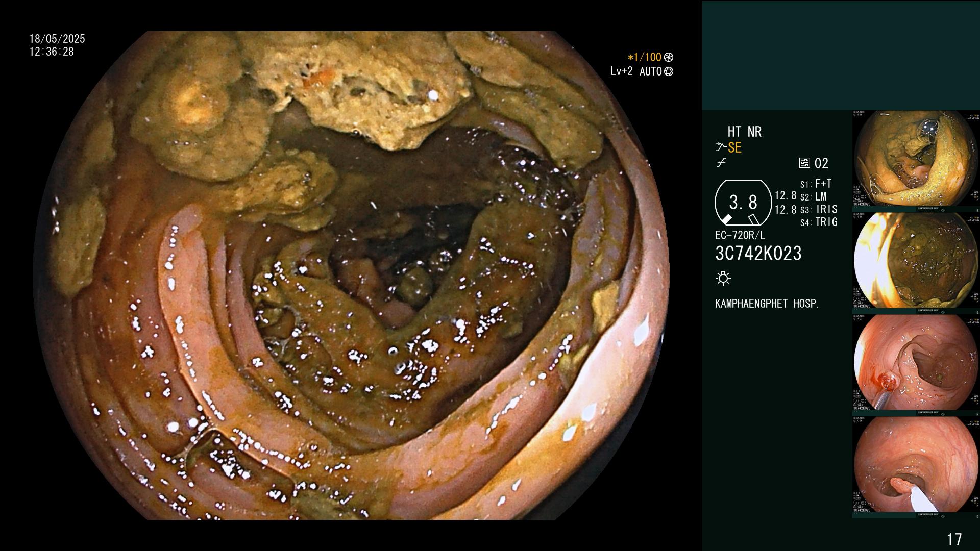This screenshot has width=980, height=551.
Task: Click the main endoscopic live image
Action: (x=351, y=275)
